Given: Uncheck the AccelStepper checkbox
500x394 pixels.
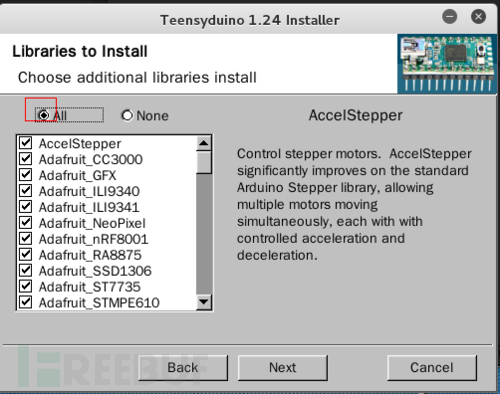Looking at the screenshot, I should pos(26,143).
